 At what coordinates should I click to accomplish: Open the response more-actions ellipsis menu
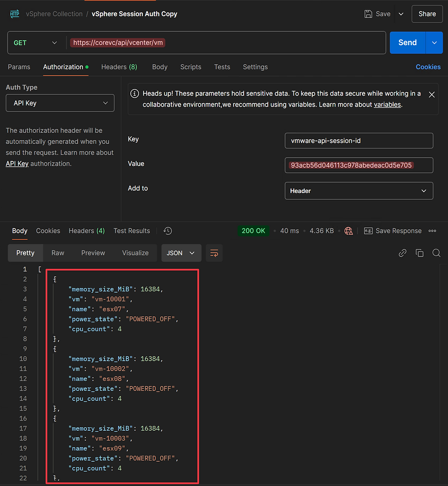pos(432,231)
